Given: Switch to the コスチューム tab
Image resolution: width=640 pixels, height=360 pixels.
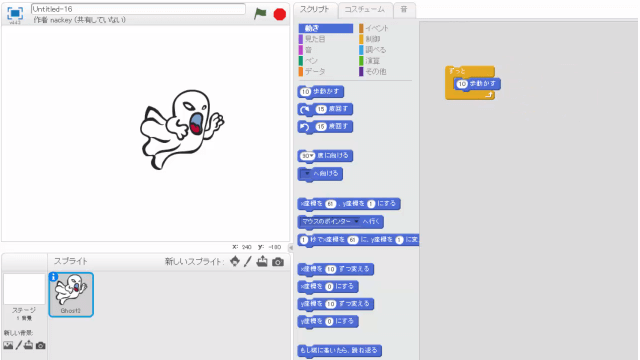Looking at the screenshot, I should [x=364, y=9].
